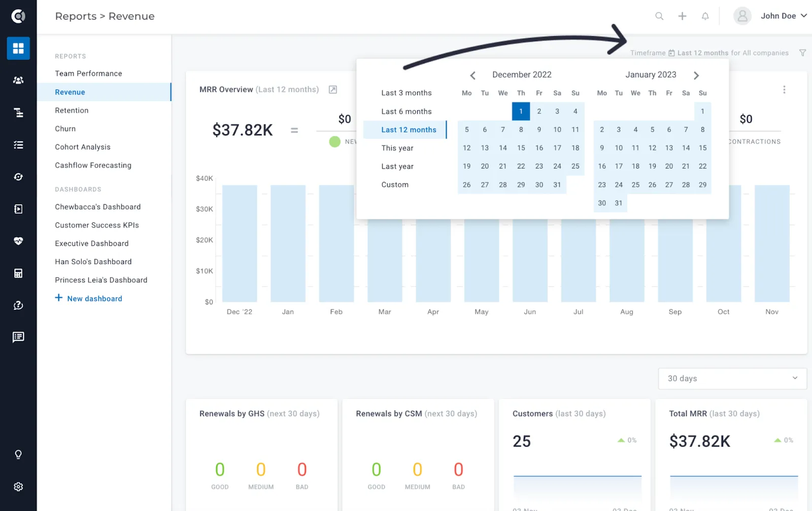Click 'all companies' filter text
This screenshot has height=511, width=812.
pos(765,53)
